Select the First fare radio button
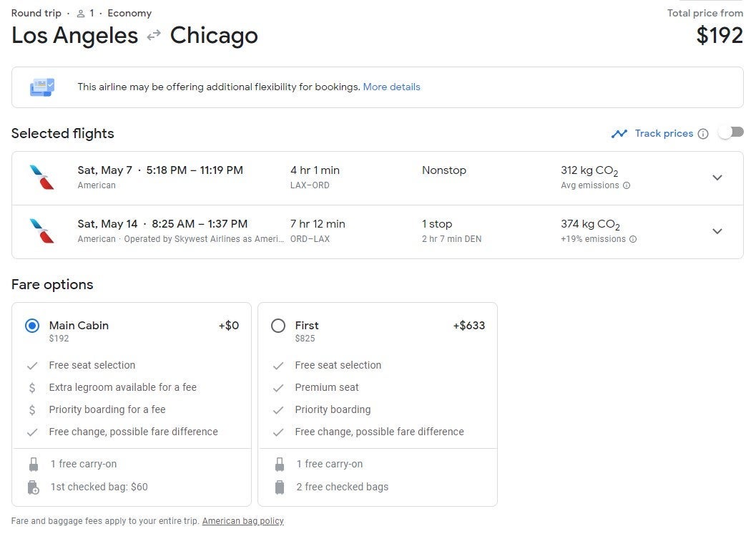756x539 pixels. (278, 326)
